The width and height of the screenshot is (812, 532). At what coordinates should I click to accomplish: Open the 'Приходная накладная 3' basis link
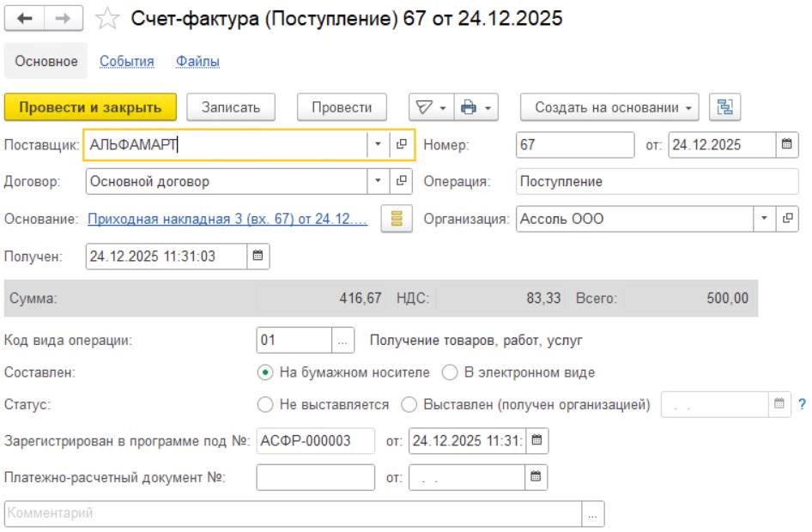[x=227, y=219]
